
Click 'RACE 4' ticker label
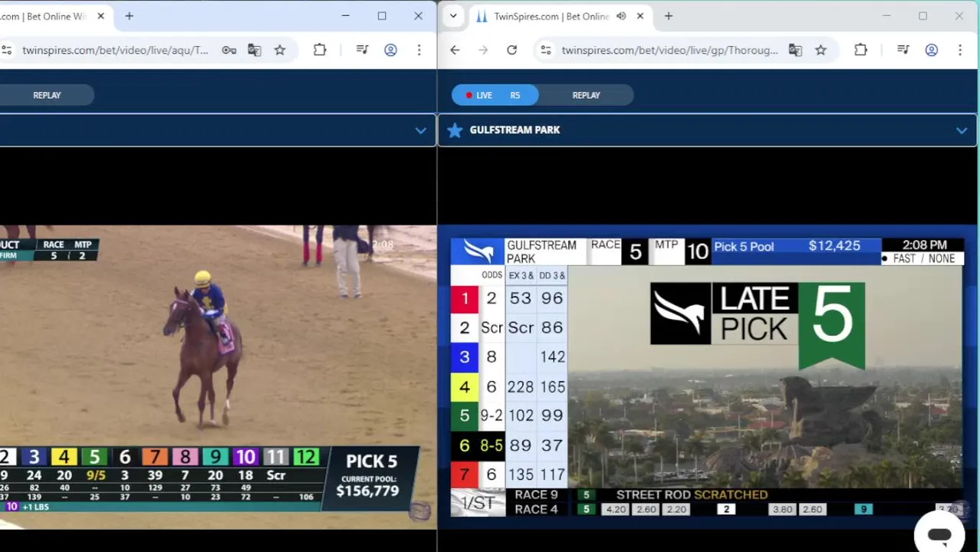point(536,509)
